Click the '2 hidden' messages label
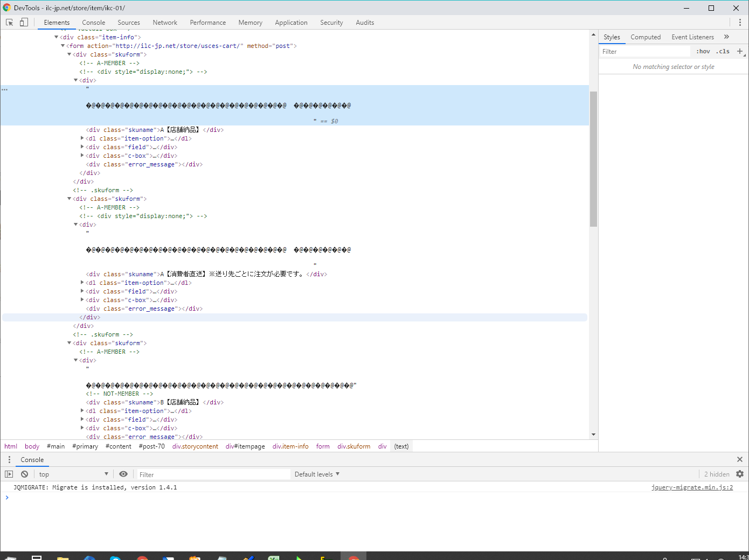Viewport: 749px width, 560px height. pyautogui.click(x=717, y=474)
